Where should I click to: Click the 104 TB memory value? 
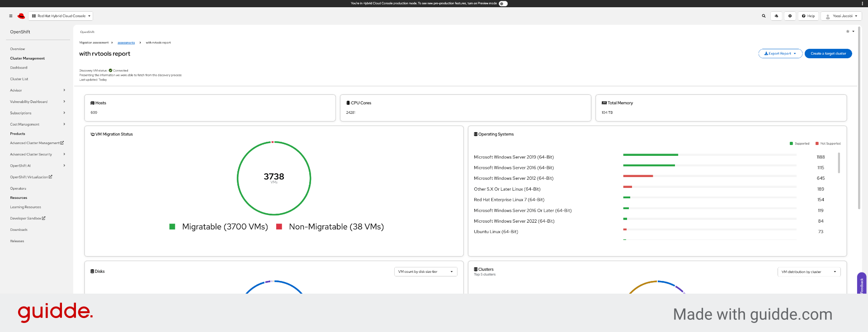(x=607, y=112)
